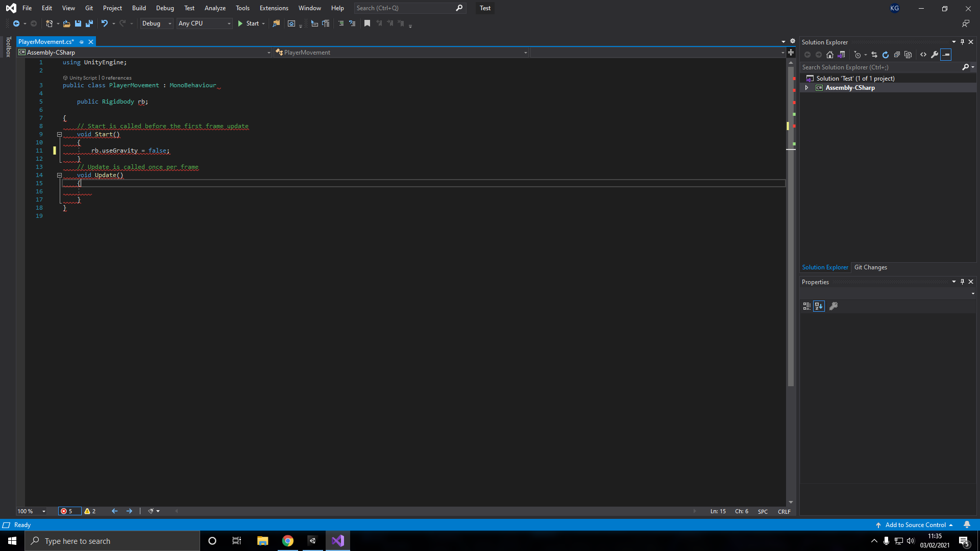The width and height of the screenshot is (980, 551).
Task: Click Add to Source Control
Action: 914,525
